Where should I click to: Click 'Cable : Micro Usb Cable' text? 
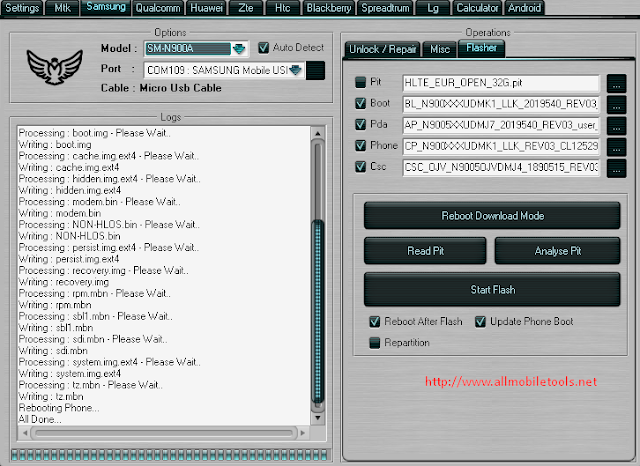click(161, 88)
